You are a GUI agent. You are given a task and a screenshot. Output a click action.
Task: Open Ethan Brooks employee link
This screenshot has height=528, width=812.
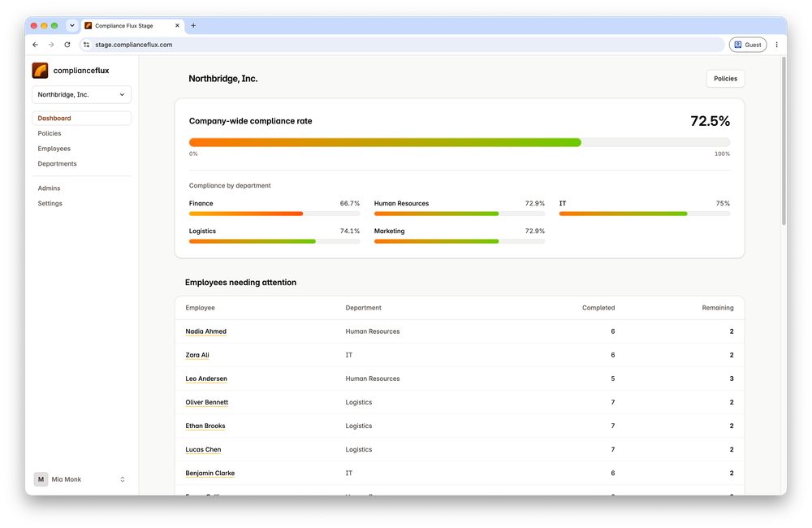pos(205,426)
